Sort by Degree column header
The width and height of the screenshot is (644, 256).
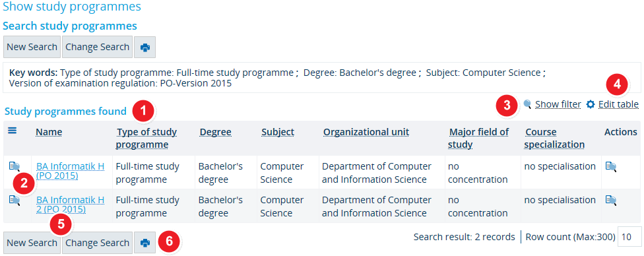[x=216, y=132]
